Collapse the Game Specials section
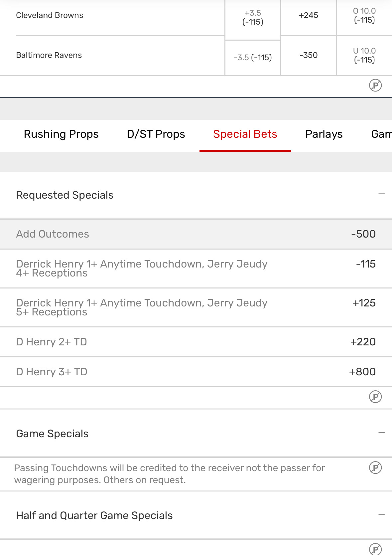 (381, 433)
